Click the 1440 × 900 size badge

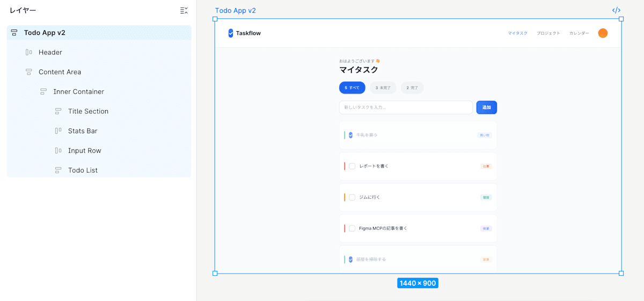click(x=418, y=283)
